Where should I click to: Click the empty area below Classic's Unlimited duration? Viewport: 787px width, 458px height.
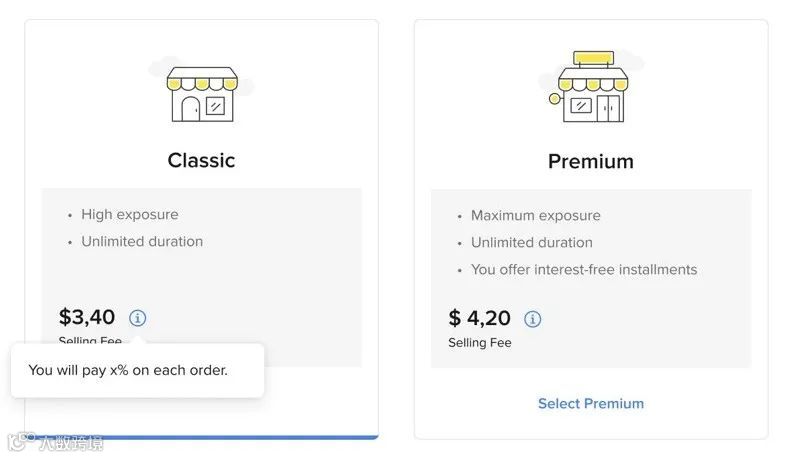(x=201, y=274)
